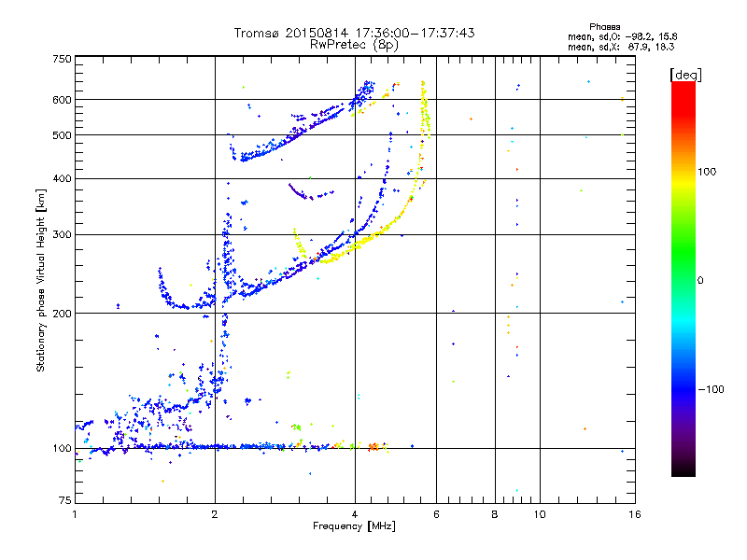This screenshot has width=747, height=560.
Task: Click the colorbar tick label '-100'
Action: click(x=711, y=389)
